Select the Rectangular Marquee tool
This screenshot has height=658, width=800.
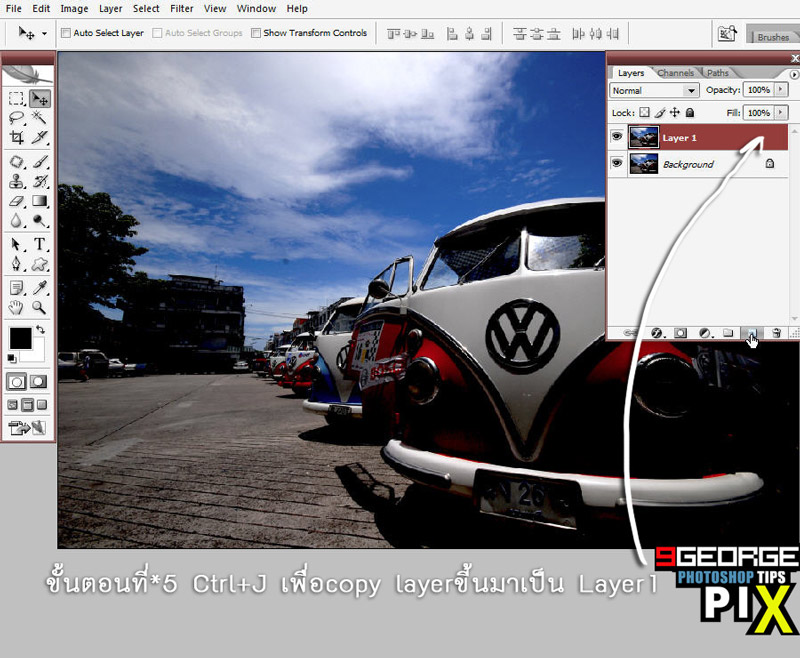pyautogui.click(x=16, y=98)
